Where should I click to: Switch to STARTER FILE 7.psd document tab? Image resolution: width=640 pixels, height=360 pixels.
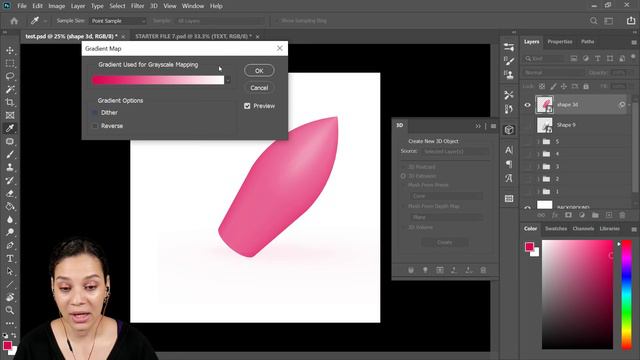tap(193, 36)
